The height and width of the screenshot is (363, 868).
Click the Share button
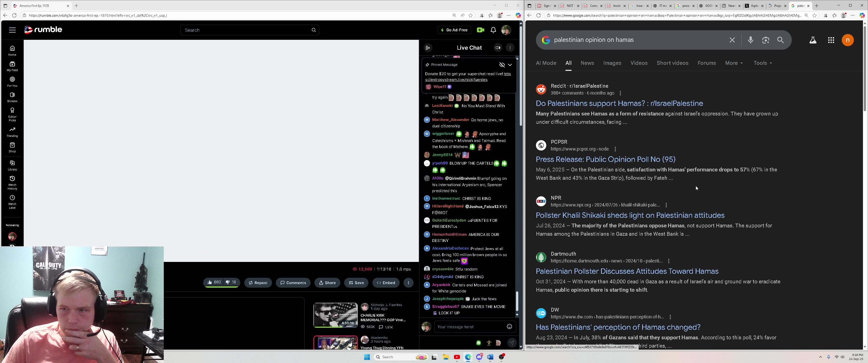coord(327,283)
